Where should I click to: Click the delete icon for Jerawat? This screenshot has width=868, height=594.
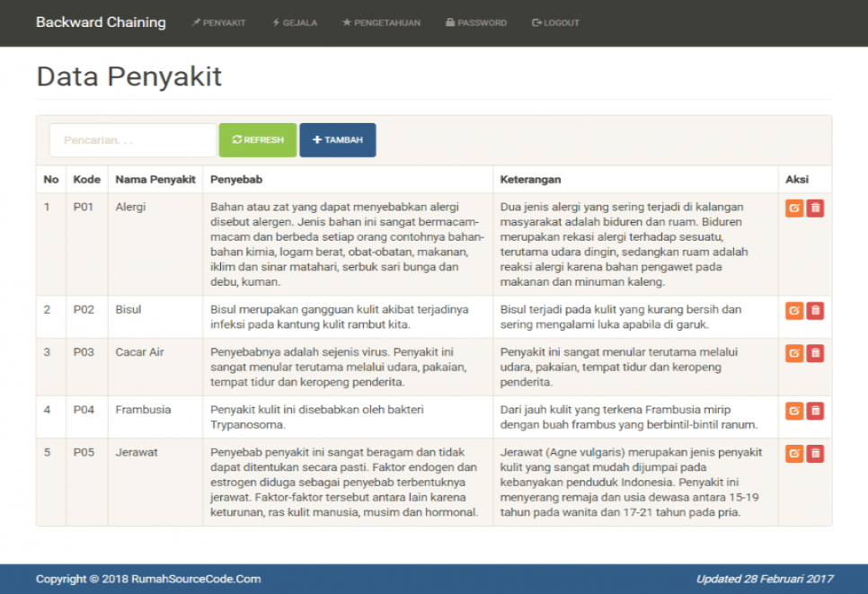point(816,454)
